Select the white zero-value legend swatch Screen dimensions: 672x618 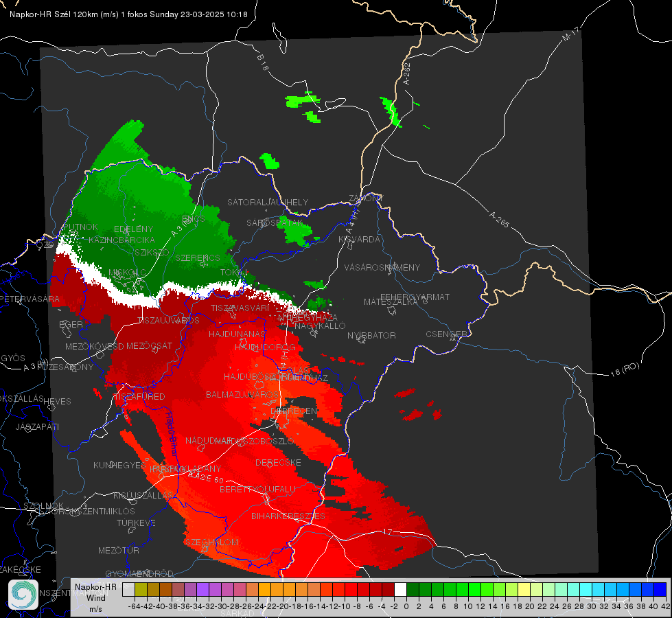point(400,589)
